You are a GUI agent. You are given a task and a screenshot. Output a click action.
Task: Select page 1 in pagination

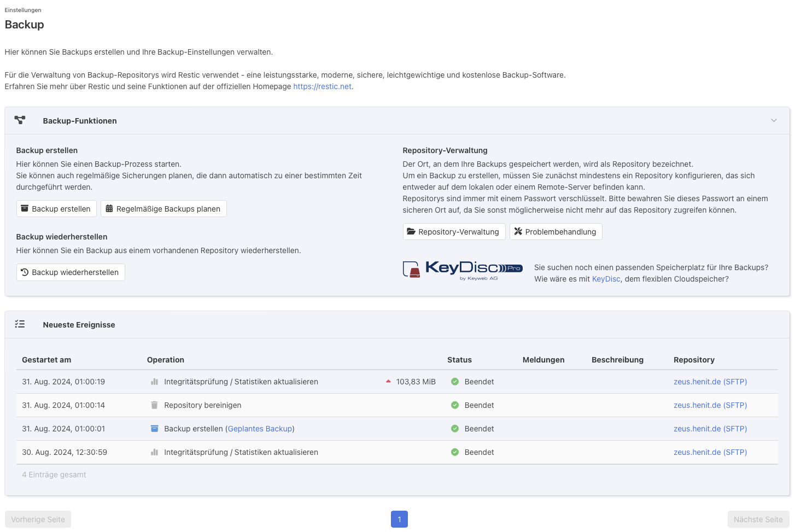(x=399, y=519)
